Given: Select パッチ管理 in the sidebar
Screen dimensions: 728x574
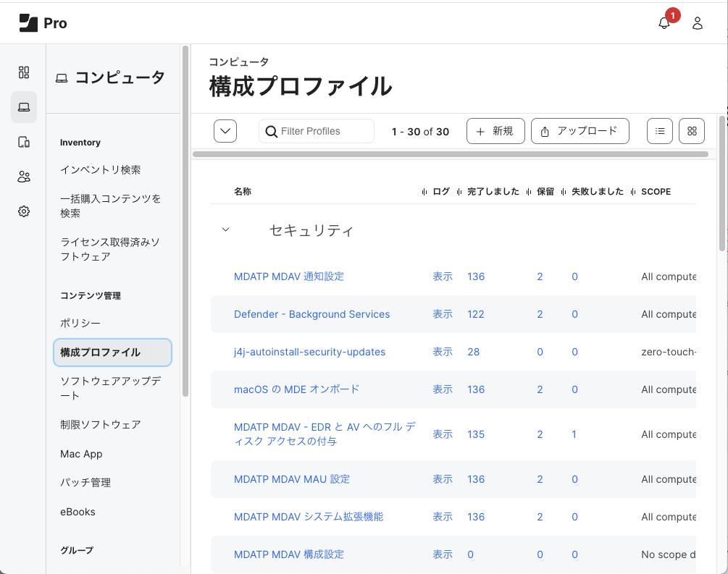Looking at the screenshot, I should pos(85,483).
